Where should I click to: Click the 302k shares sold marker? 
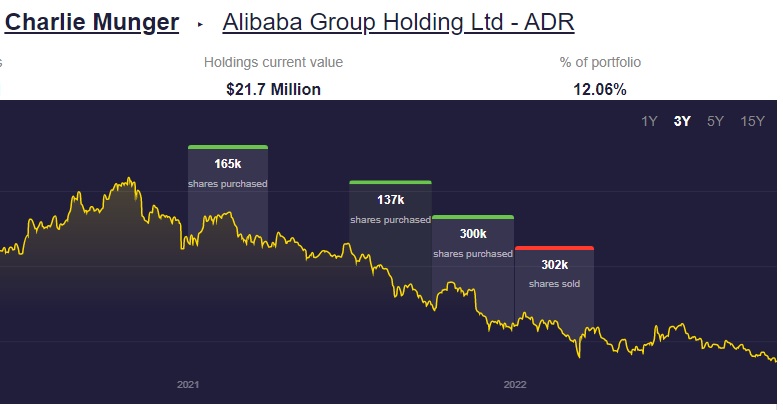pyautogui.click(x=554, y=273)
